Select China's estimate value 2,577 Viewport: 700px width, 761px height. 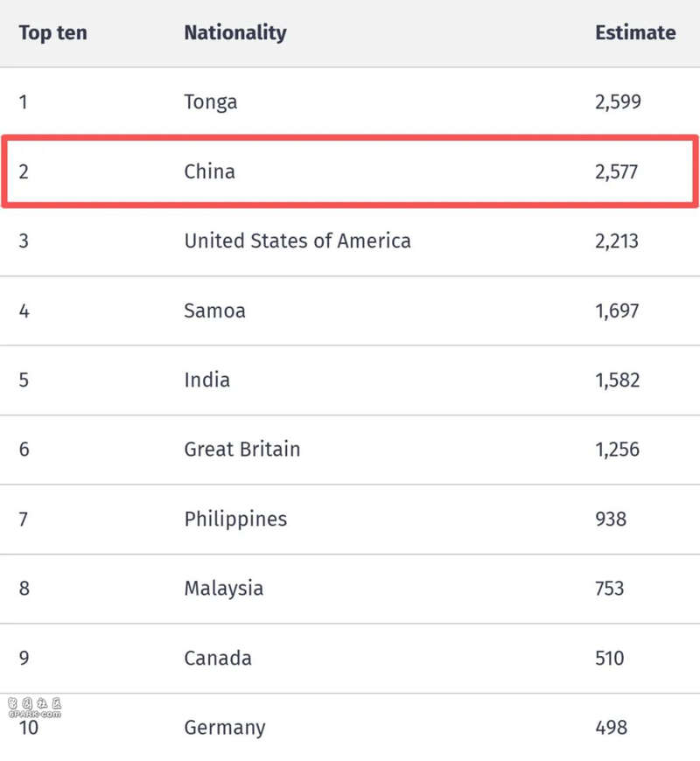tap(617, 171)
